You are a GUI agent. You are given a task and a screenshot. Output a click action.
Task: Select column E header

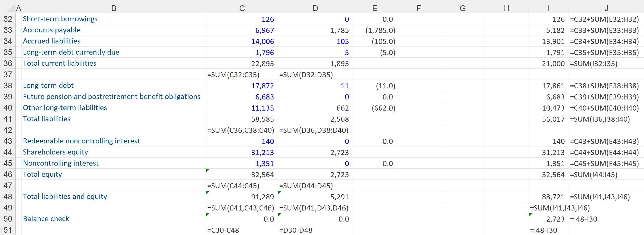pos(375,8)
